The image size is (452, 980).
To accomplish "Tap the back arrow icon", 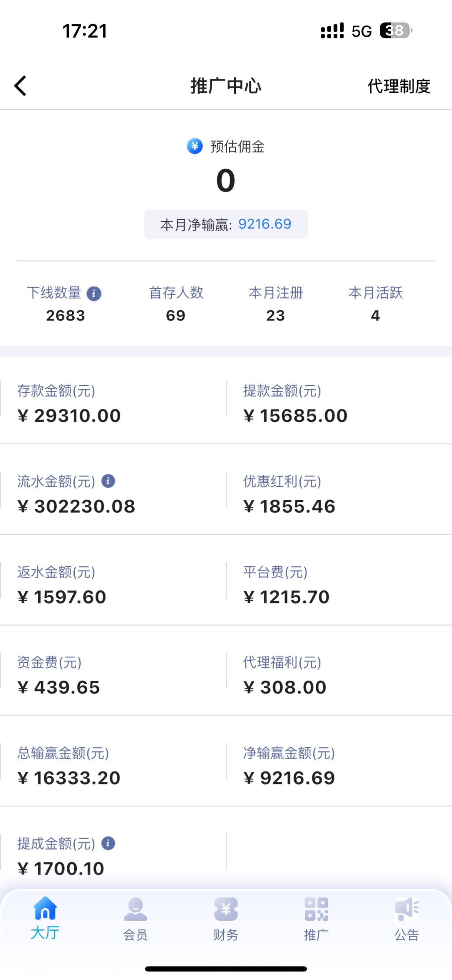I will coord(20,86).
